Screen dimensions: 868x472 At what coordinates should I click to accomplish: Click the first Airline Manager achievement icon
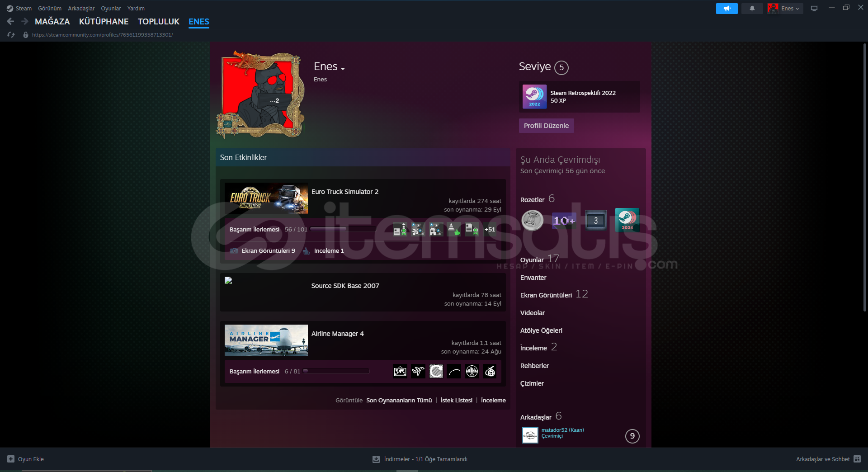[x=400, y=371]
